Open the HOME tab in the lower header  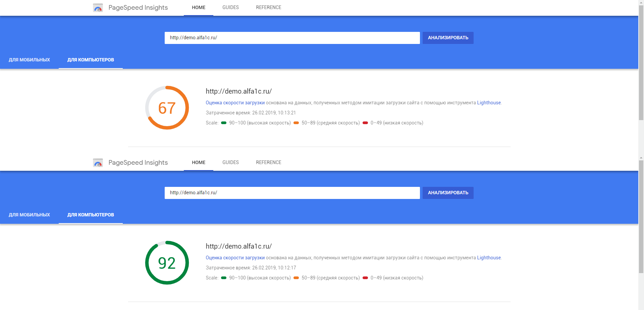[199, 162]
